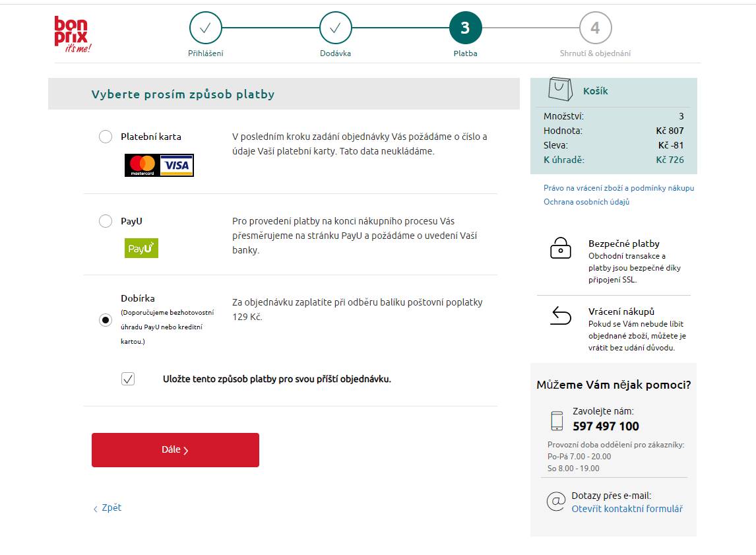Click the red Dále button
This screenshot has height=555, width=756.
click(x=175, y=450)
